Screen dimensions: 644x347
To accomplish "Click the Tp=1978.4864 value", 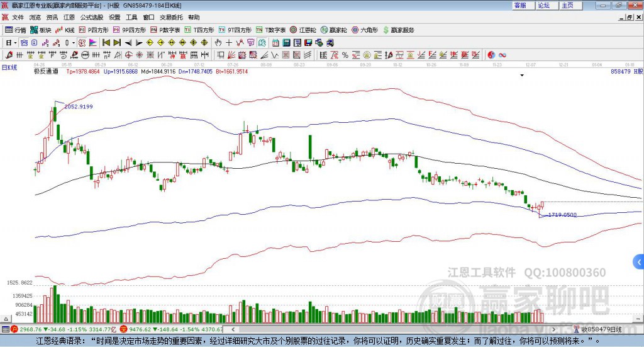I will click(x=83, y=71).
